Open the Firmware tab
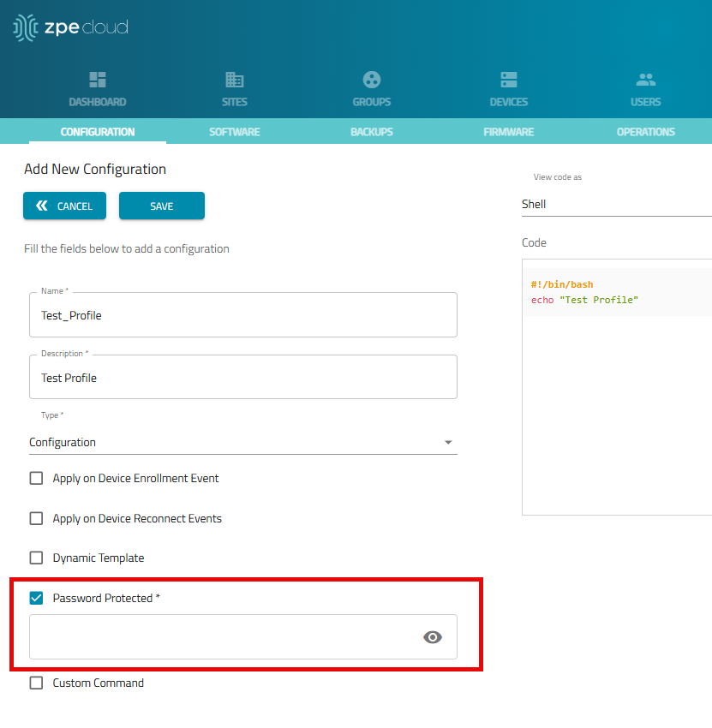712x728 pixels. click(508, 132)
